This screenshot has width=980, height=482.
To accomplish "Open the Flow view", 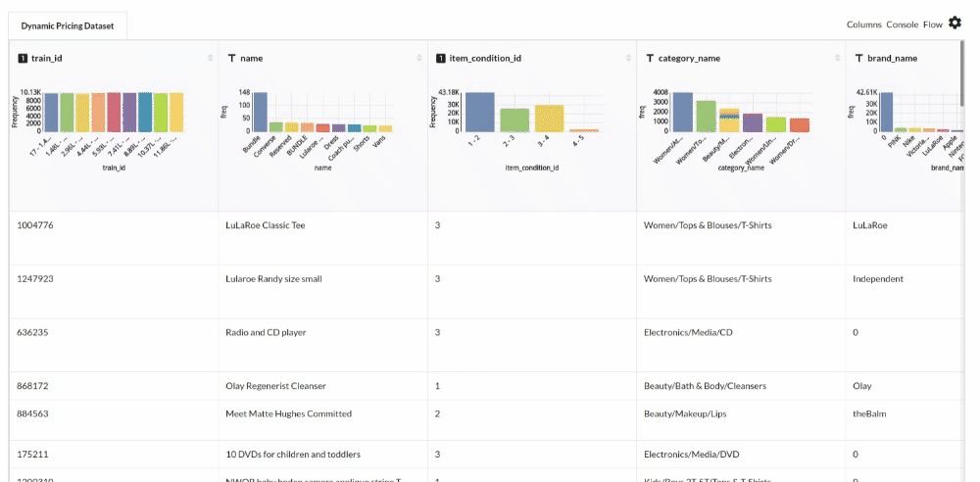I will (933, 25).
